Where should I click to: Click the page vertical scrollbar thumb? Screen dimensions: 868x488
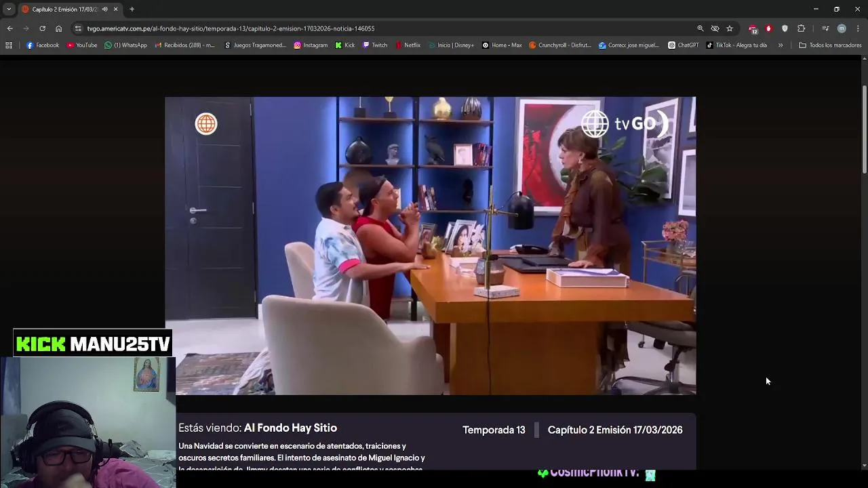864,130
